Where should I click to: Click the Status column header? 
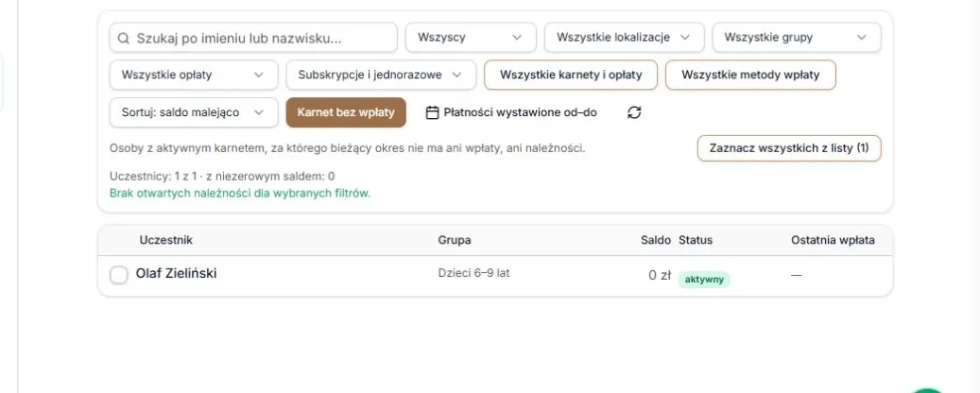tap(696, 240)
